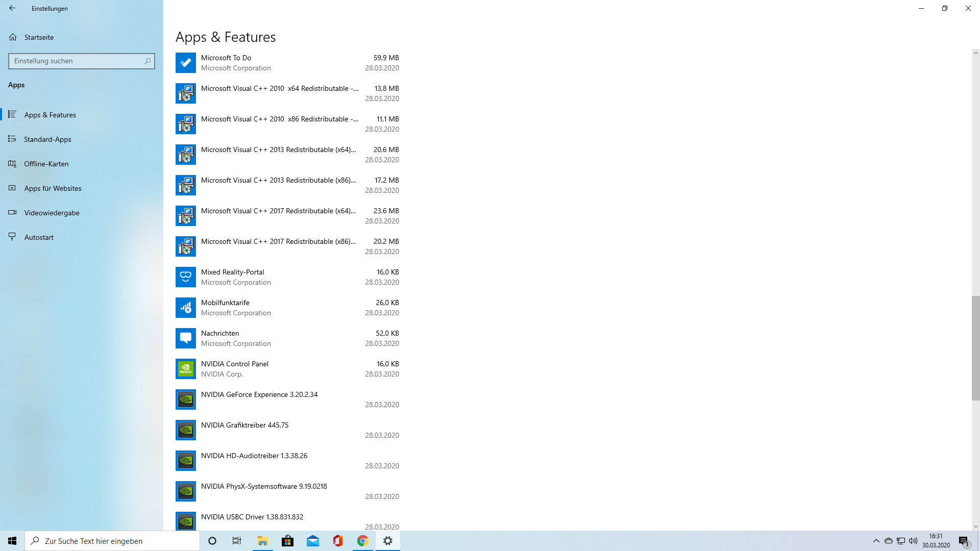Click the Microsoft To Do app icon

[185, 63]
